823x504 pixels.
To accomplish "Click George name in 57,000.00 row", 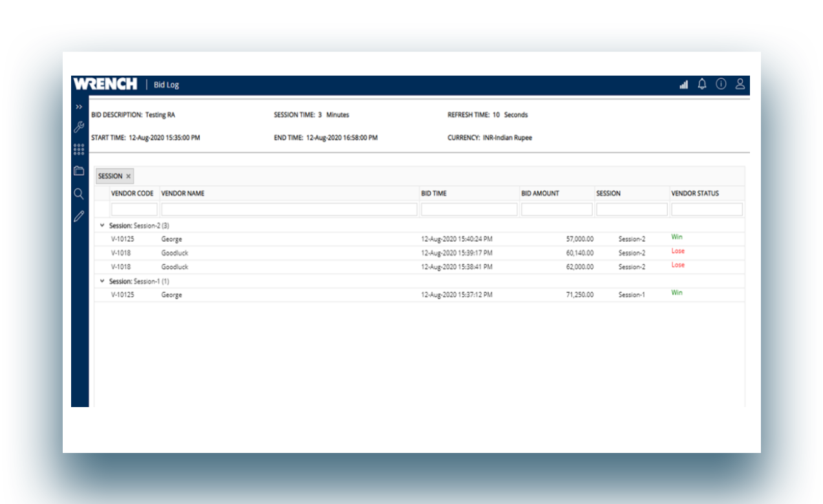I will click(x=171, y=239).
